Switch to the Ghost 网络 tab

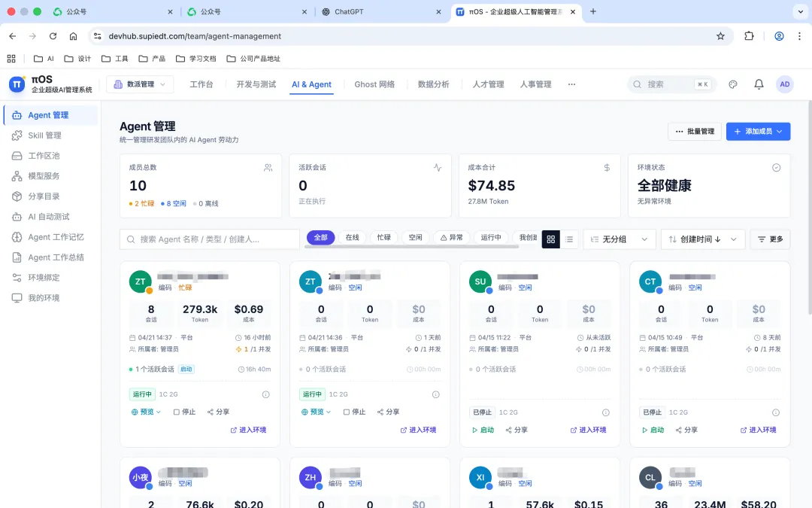[x=374, y=84]
